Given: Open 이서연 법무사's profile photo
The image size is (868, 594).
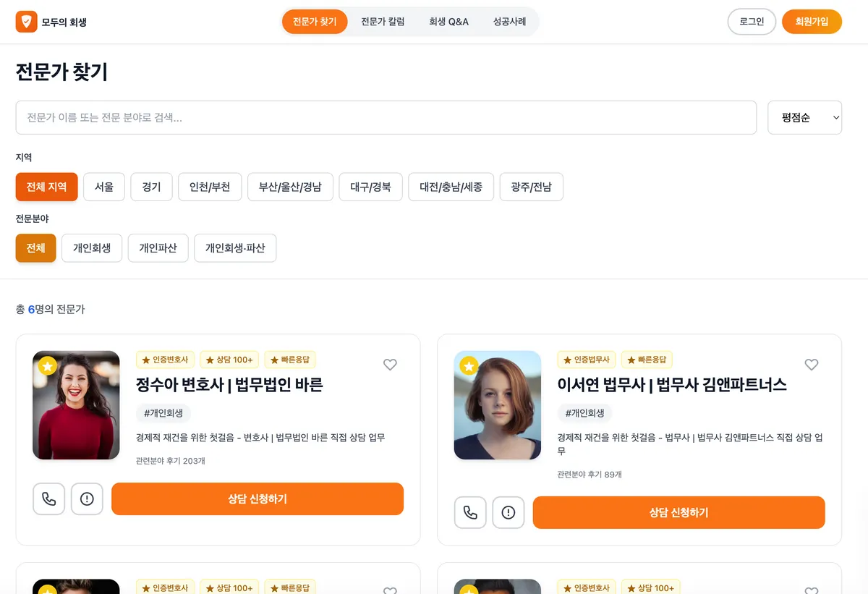Looking at the screenshot, I should (x=498, y=405).
